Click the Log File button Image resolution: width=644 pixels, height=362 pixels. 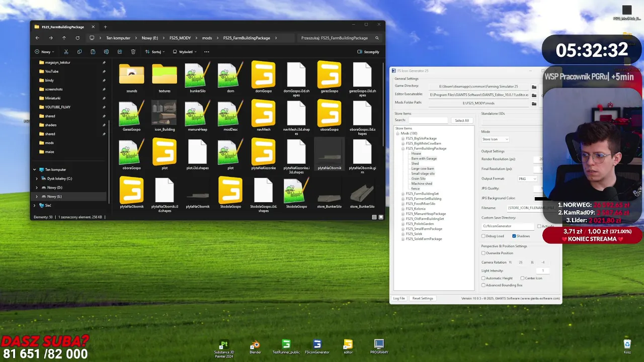pyautogui.click(x=399, y=298)
